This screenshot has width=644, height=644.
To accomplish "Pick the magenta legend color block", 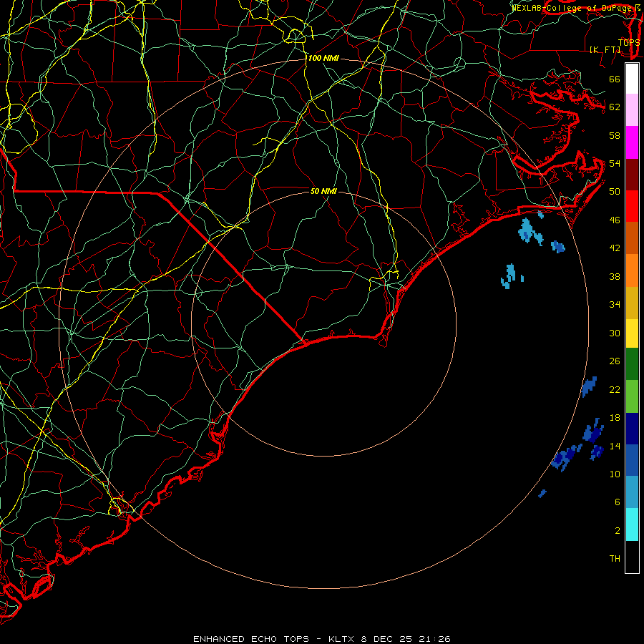I will click(632, 142).
